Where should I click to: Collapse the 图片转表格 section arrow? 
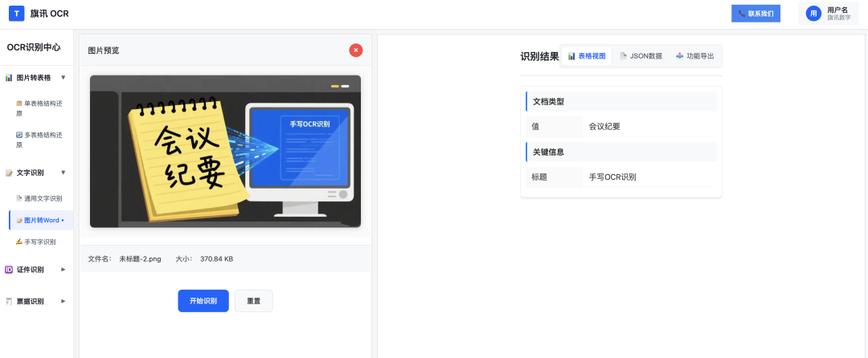point(63,77)
